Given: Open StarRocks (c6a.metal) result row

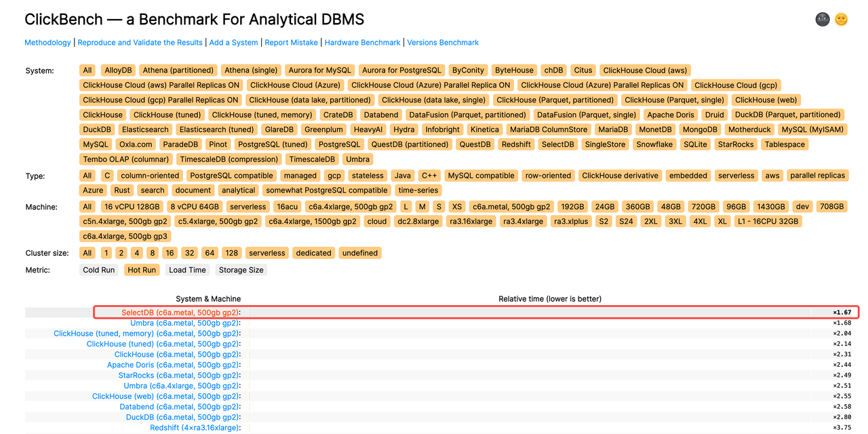Looking at the screenshot, I should (179, 375).
